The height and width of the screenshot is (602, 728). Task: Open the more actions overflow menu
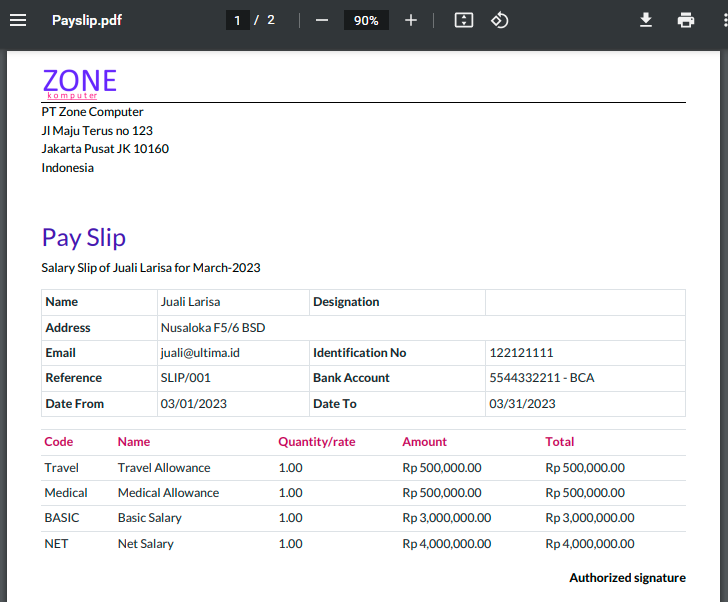pos(725,20)
